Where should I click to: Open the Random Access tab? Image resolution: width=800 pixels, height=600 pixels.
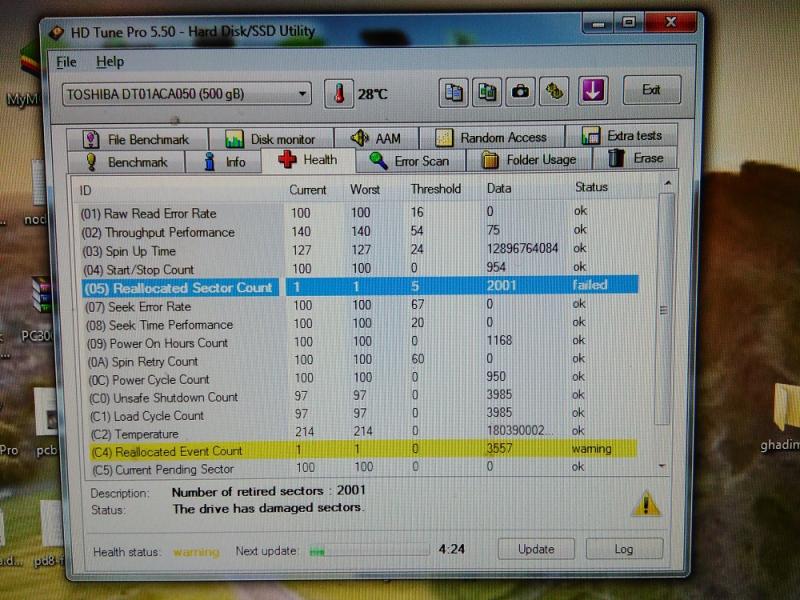click(491, 137)
